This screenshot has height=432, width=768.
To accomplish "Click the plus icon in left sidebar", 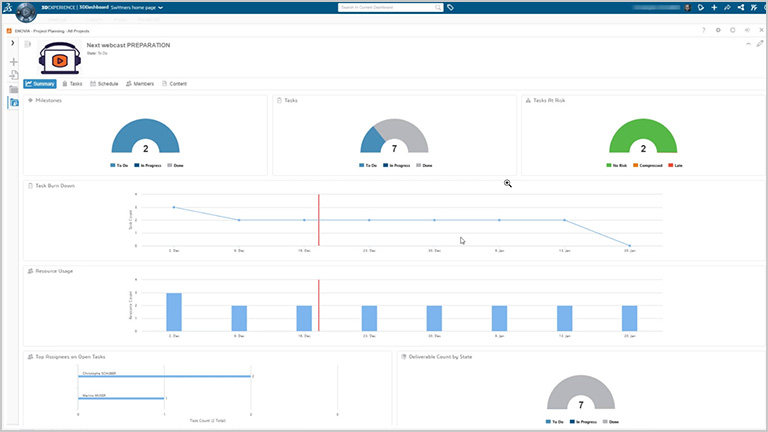I will (x=14, y=62).
